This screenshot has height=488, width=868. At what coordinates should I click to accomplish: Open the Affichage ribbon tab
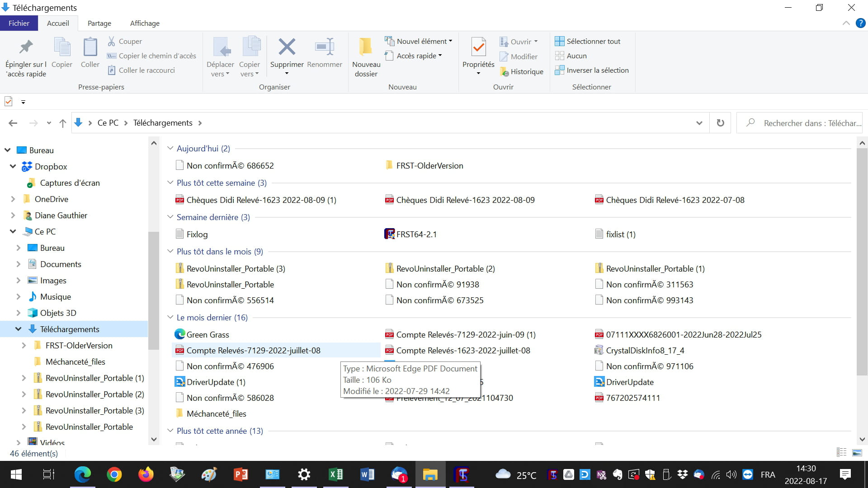click(x=145, y=23)
